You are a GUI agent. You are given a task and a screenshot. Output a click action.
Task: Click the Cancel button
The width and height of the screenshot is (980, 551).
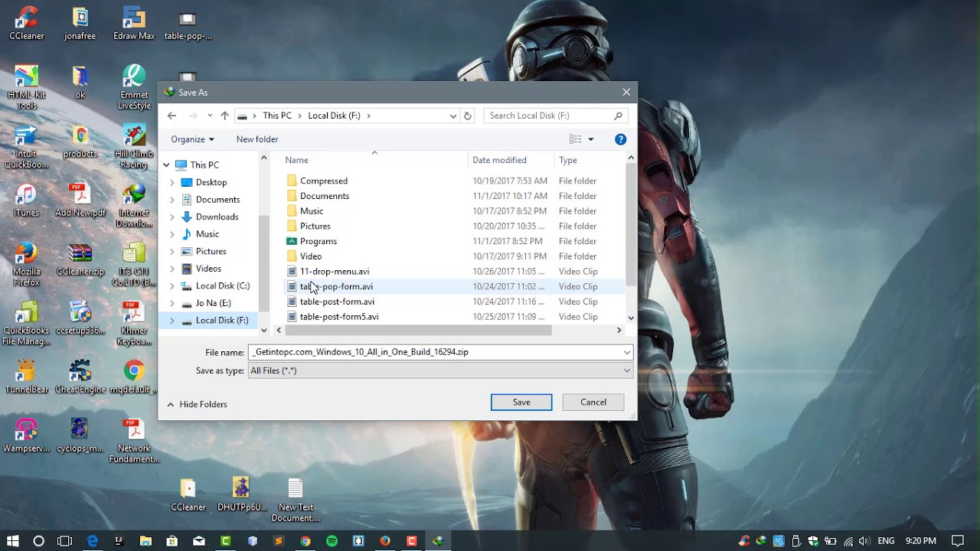coord(593,402)
